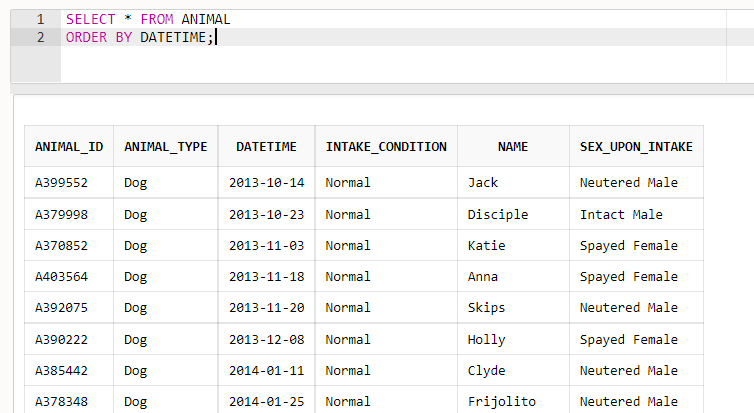Click the name Clyde

[486, 371]
